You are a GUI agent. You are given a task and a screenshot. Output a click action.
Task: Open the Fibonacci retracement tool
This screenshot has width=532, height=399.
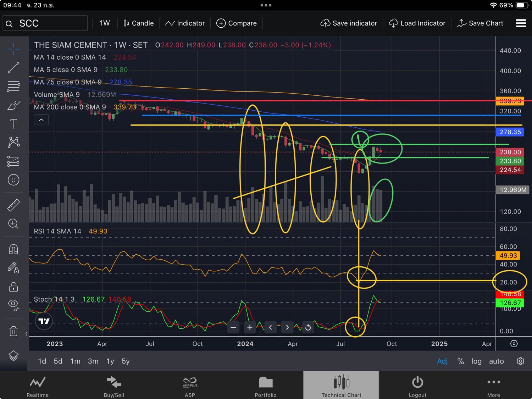13,86
